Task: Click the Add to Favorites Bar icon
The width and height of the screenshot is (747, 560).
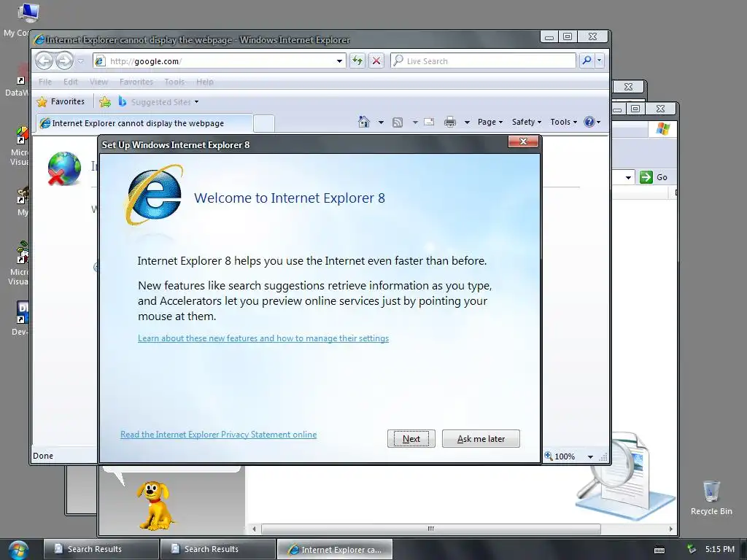Action: coord(105,101)
